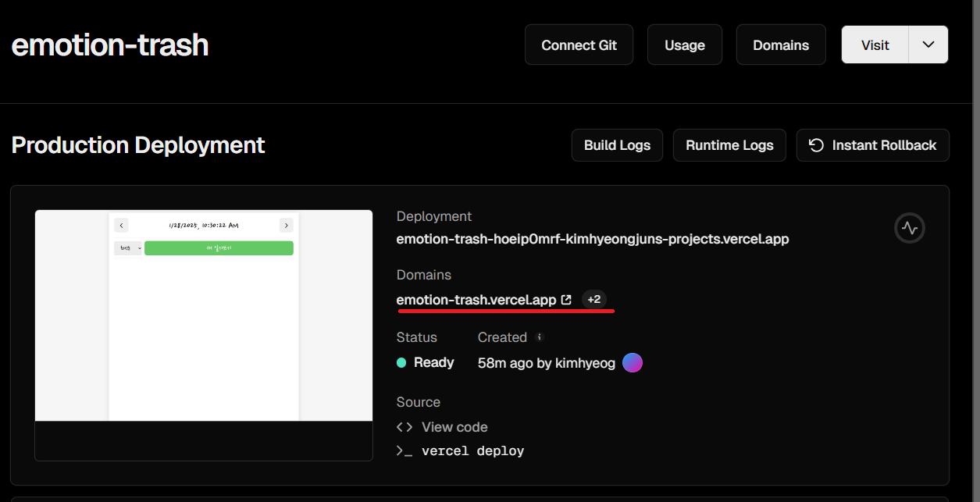
Task: Click the green Ready status dot
Action: coord(401,362)
